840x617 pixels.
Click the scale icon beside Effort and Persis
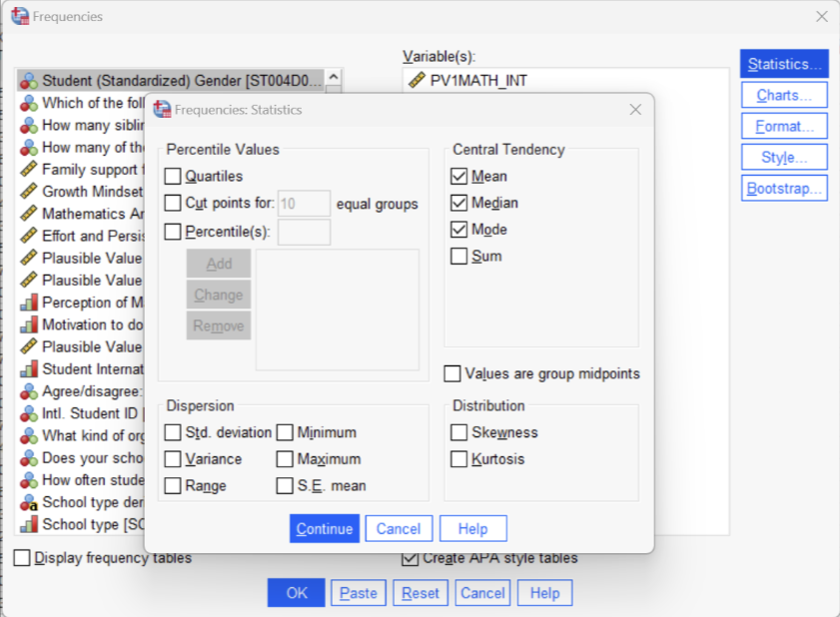tap(29, 237)
